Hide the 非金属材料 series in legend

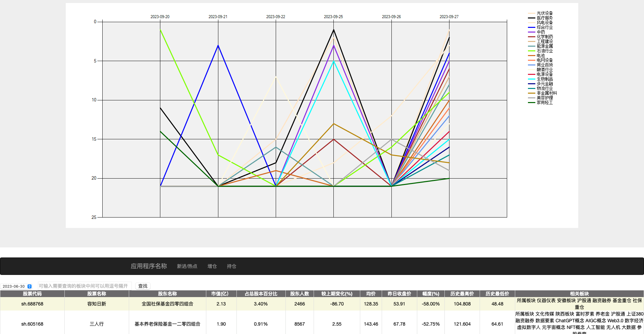(x=542, y=93)
